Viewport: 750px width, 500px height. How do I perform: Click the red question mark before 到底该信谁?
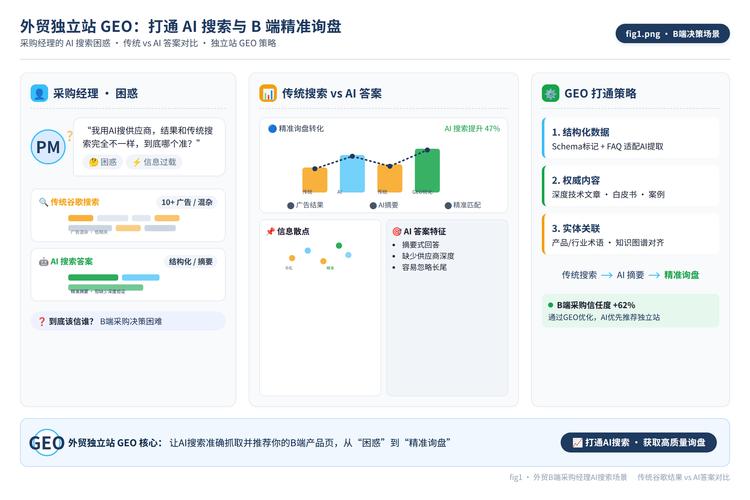(x=42, y=322)
